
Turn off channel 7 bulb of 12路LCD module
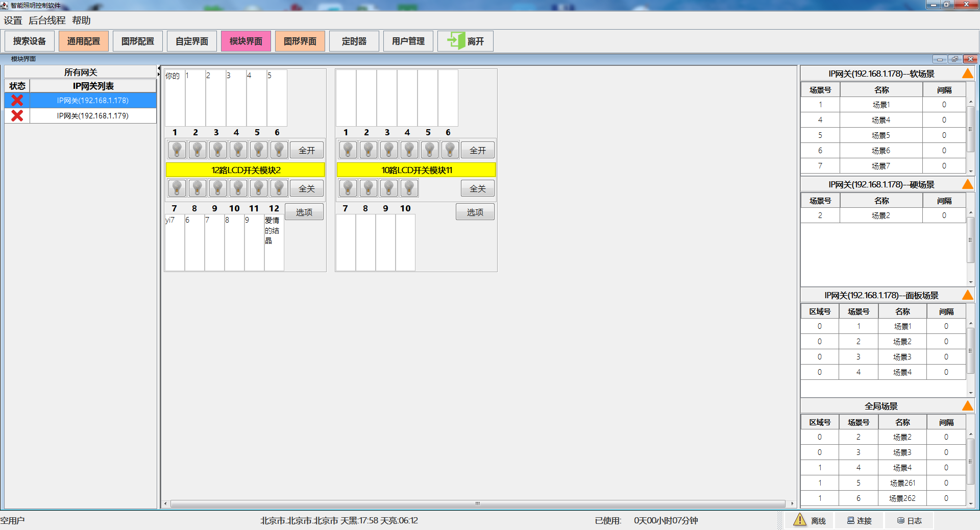177,188
